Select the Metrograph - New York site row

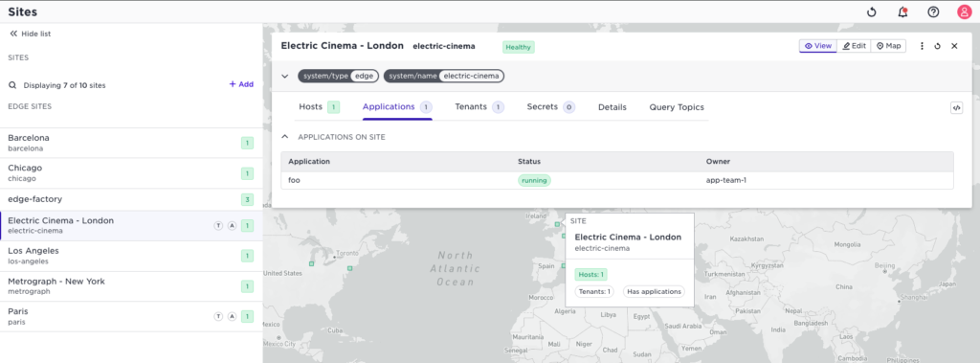tap(131, 286)
